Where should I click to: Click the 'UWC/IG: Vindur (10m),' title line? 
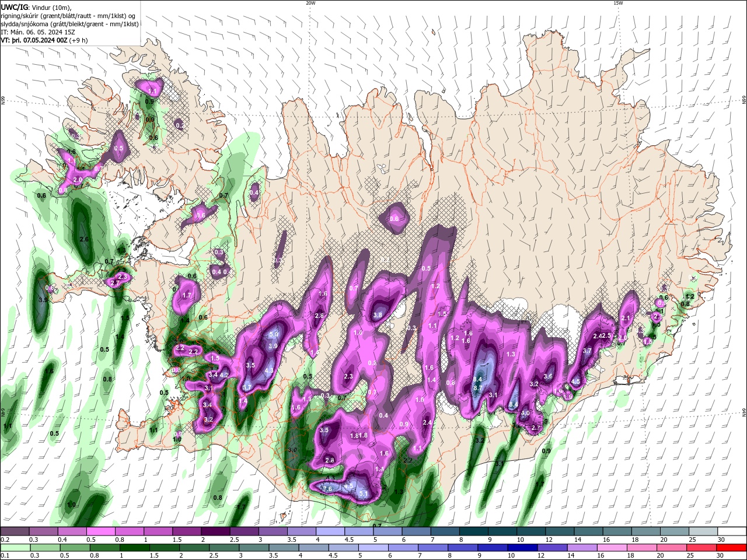click(36, 7)
